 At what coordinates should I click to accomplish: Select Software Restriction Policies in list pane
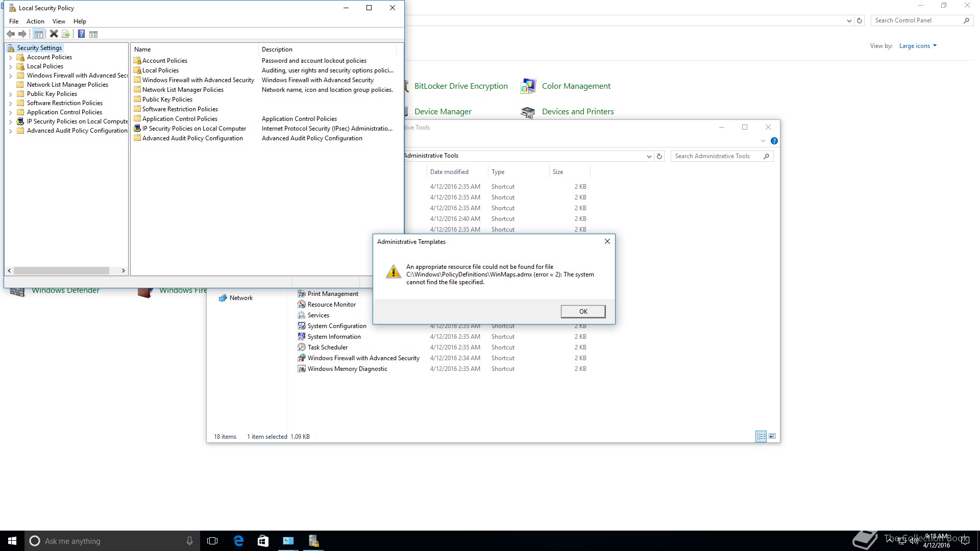coord(180,109)
